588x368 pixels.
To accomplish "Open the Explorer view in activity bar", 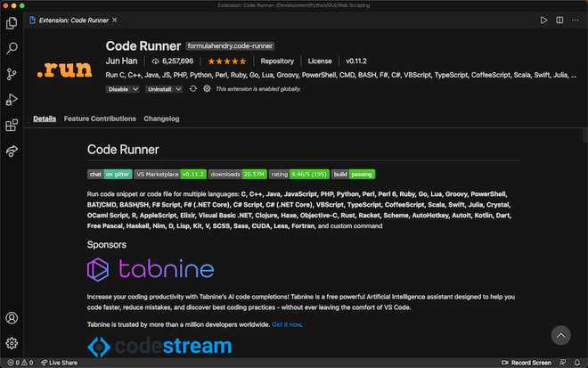I will click(x=12, y=22).
